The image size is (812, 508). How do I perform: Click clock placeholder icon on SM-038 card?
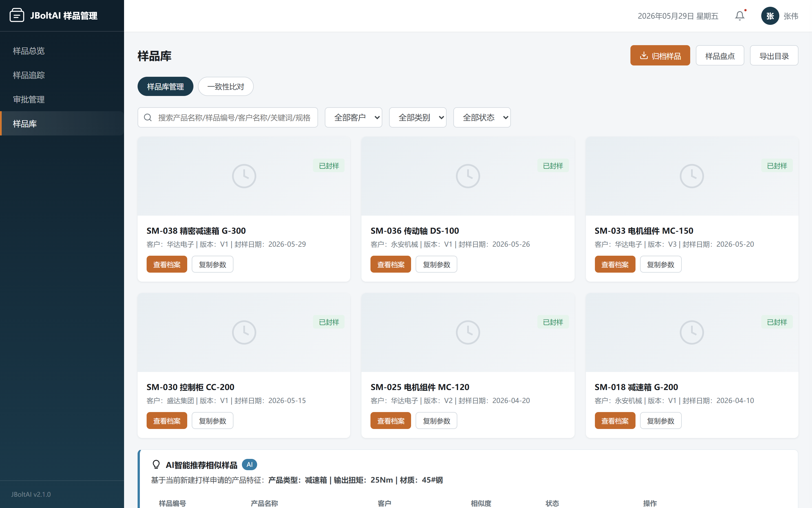[244, 176]
